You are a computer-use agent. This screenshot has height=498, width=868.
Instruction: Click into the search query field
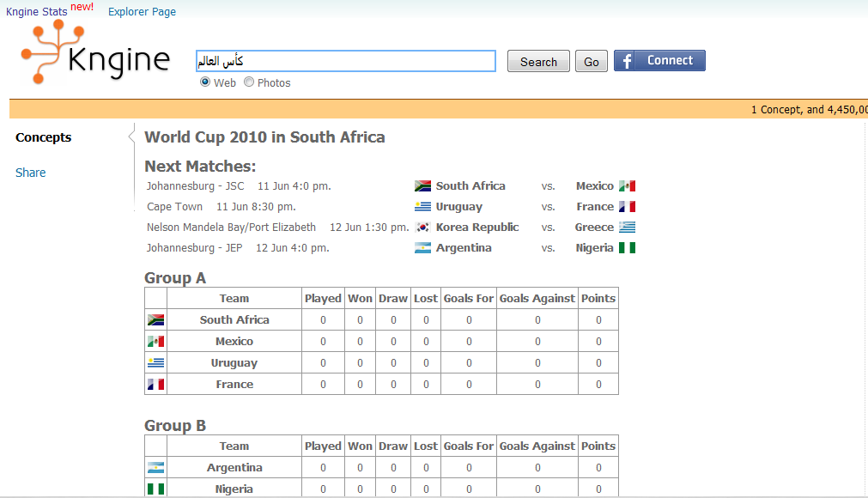point(346,61)
